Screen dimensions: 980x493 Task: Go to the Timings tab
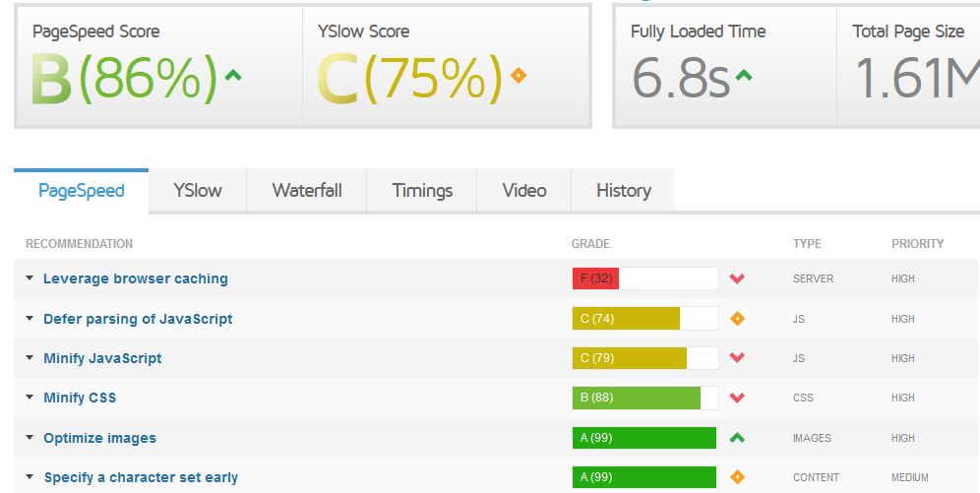[422, 191]
